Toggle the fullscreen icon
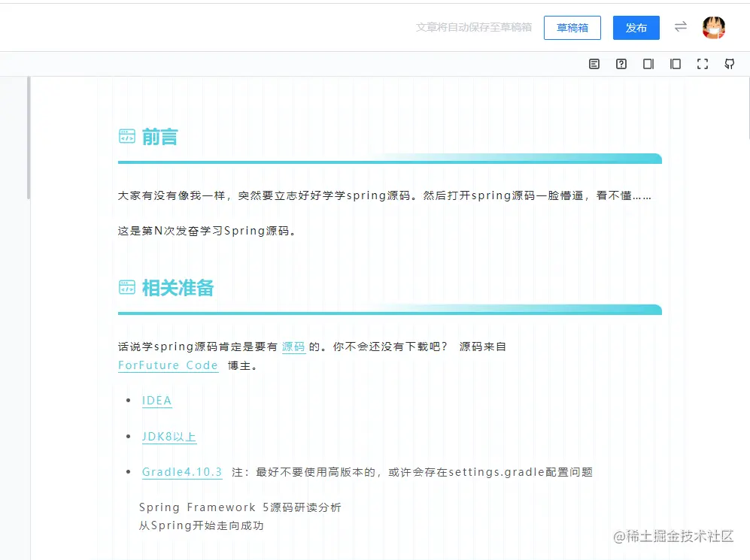The width and height of the screenshot is (750, 560). click(702, 64)
